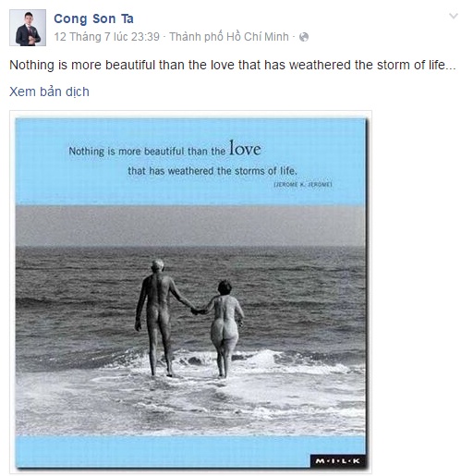461x476 pixels.
Task: Open the post timestamp 12 Tháng 7 lúc 23:39
Action: [x=107, y=37]
